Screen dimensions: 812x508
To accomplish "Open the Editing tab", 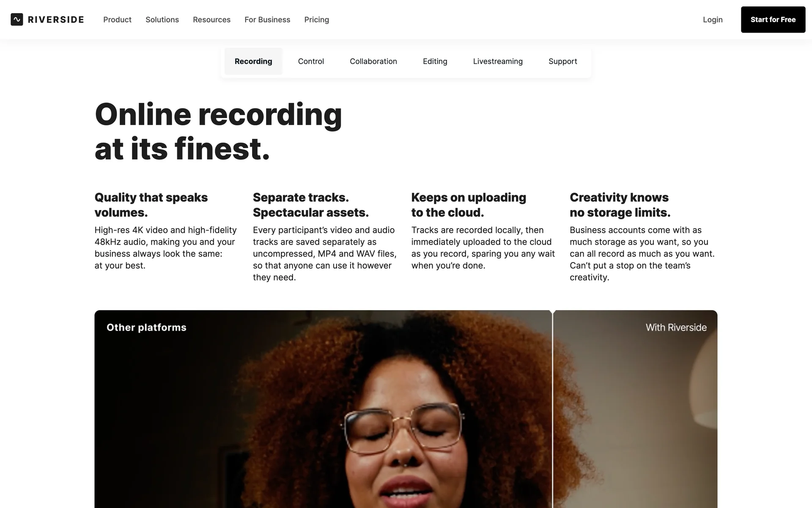I will coord(435,61).
